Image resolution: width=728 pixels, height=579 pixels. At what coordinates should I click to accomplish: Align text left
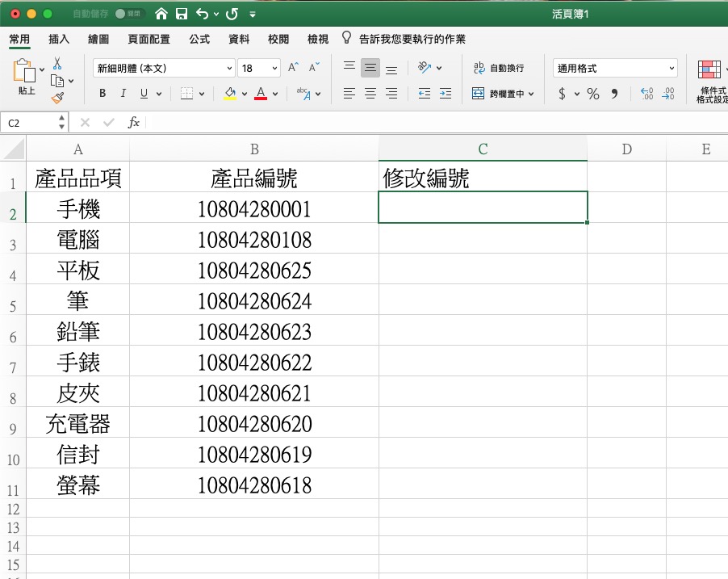(349, 94)
